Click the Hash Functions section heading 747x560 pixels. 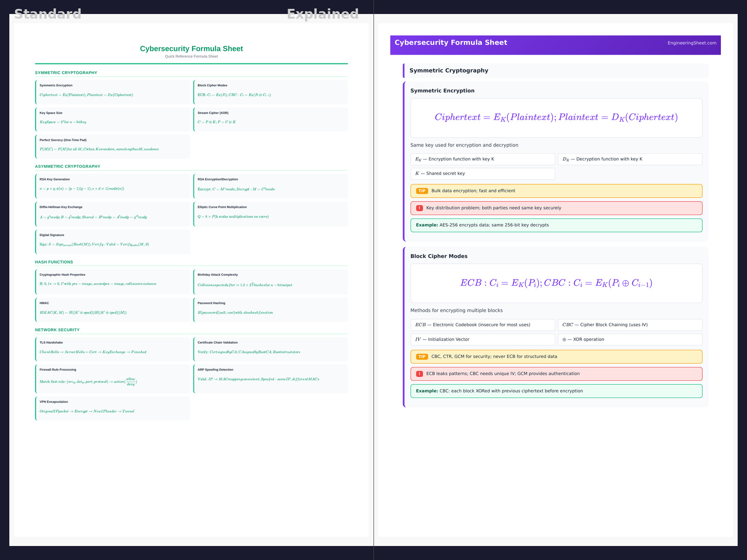pos(54,262)
